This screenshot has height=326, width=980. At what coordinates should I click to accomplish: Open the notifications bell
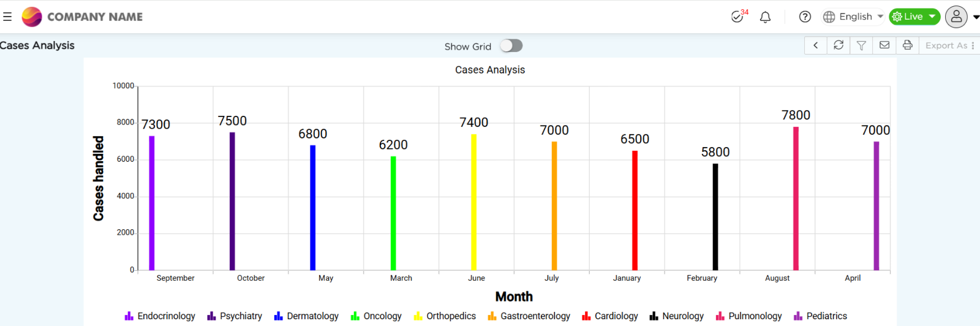[x=765, y=17]
